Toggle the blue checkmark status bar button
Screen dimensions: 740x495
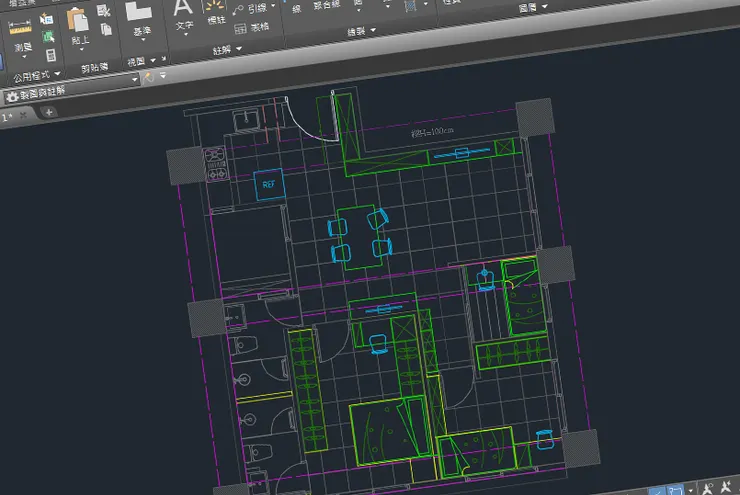pos(657,492)
